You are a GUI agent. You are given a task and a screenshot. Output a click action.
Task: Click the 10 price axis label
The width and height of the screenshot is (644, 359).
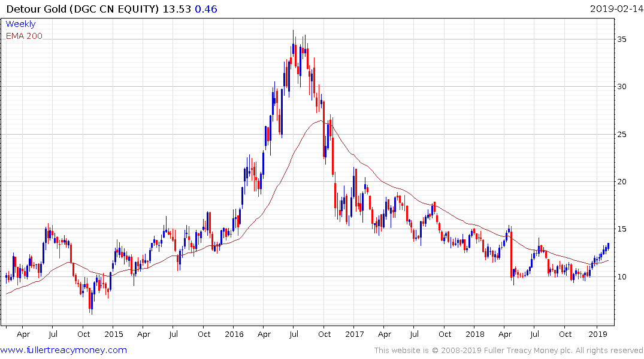(x=621, y=277)
